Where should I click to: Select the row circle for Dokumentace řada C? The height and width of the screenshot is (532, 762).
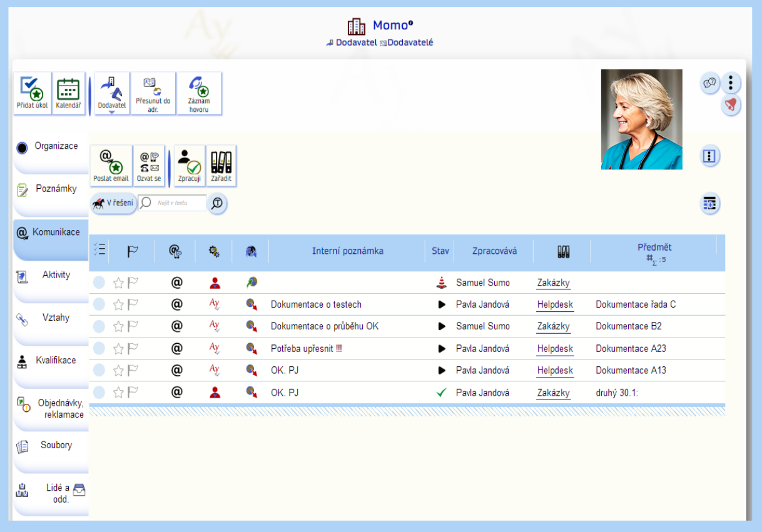99,304
